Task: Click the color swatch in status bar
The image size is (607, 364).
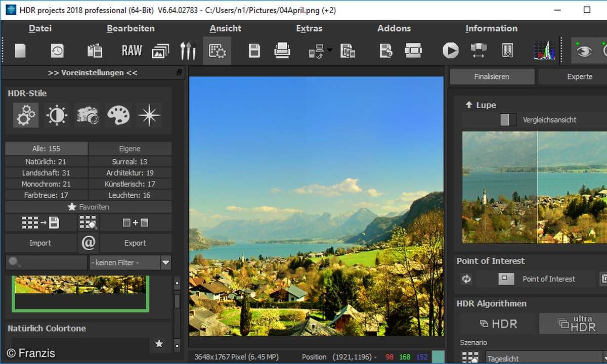Action: coord(438,357)
